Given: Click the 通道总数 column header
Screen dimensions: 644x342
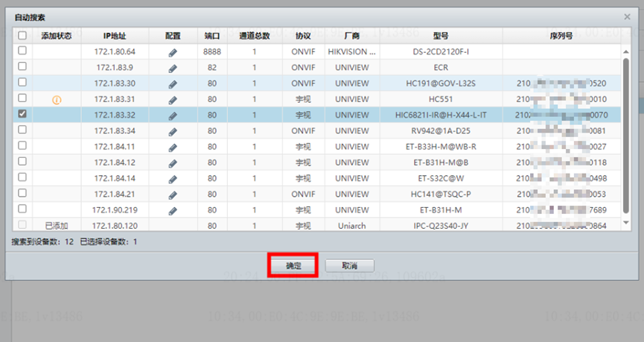Looking at the screenshot, I should pyautogui.click(x=255, y=36).
